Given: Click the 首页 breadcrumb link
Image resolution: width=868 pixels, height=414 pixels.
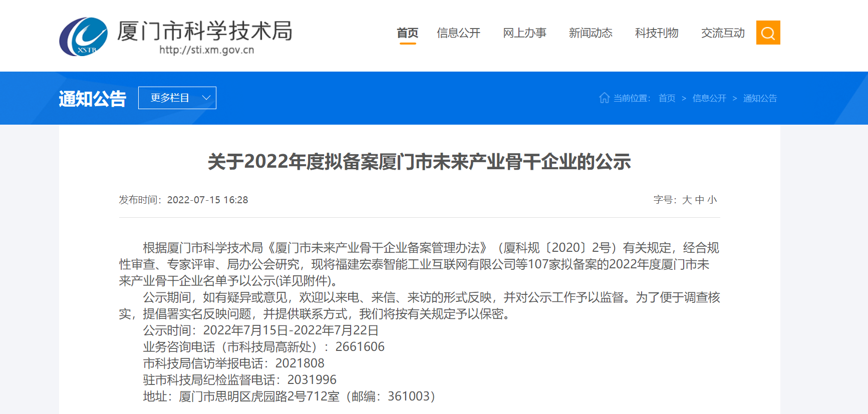Looking at the screenshot, I should point(667,99).
